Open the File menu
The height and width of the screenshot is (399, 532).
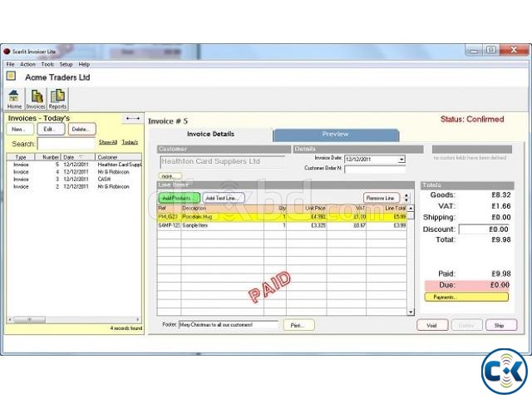coord(11,64)
